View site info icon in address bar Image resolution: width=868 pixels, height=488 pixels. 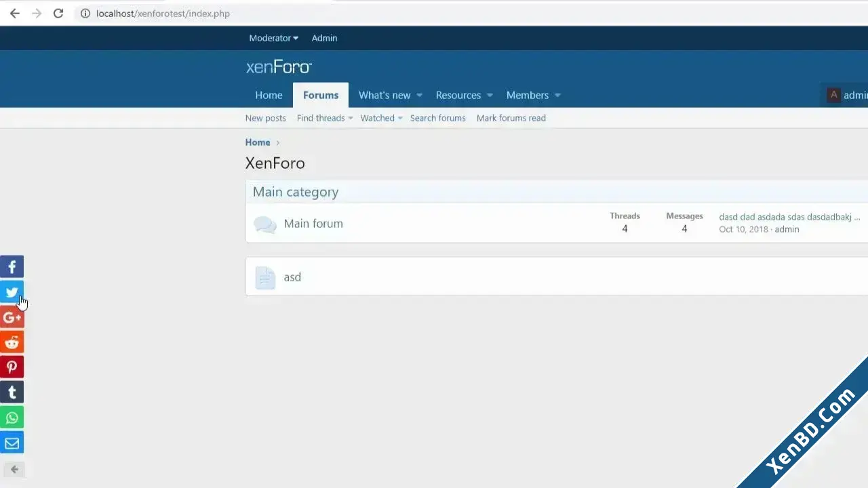[x=85, y=14]
